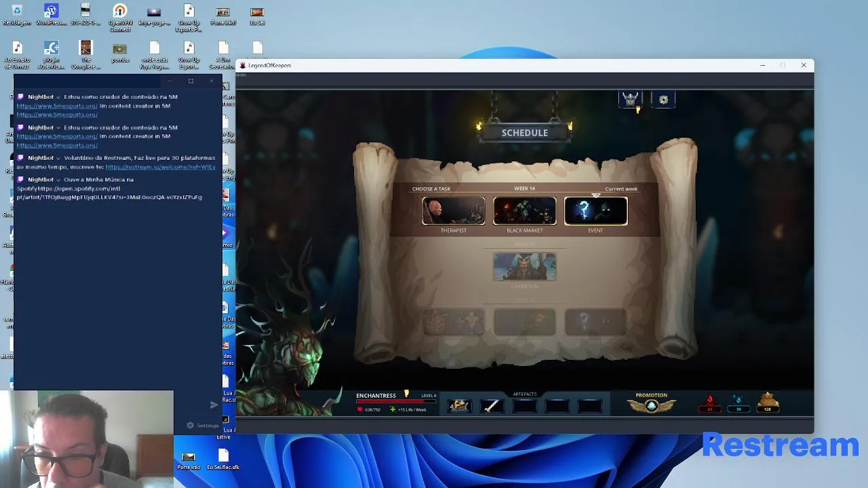Expand Nightbot dropdown on Ouve a Minha Música message
The image size is (868, 488).
[58, 180]
